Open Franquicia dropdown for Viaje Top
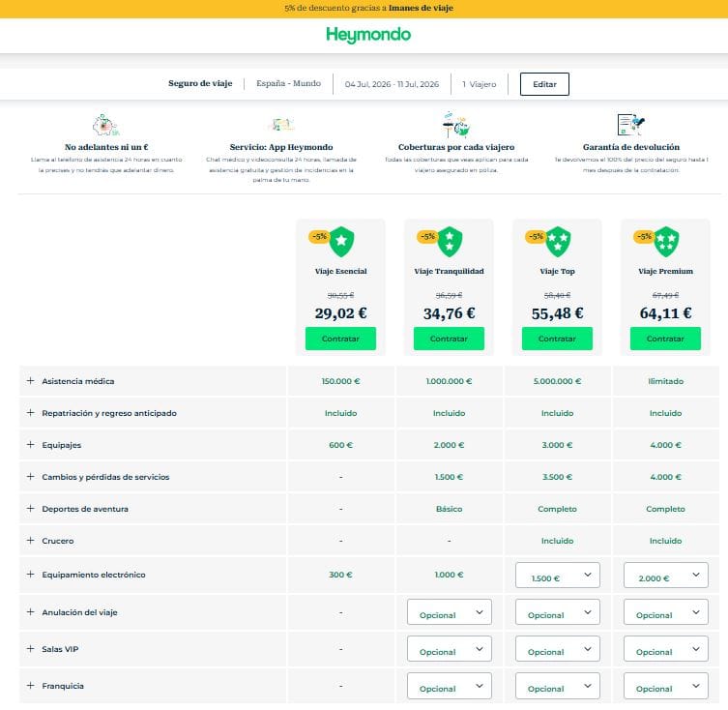This screenshot has height=710, width=728. coord(557,686)
